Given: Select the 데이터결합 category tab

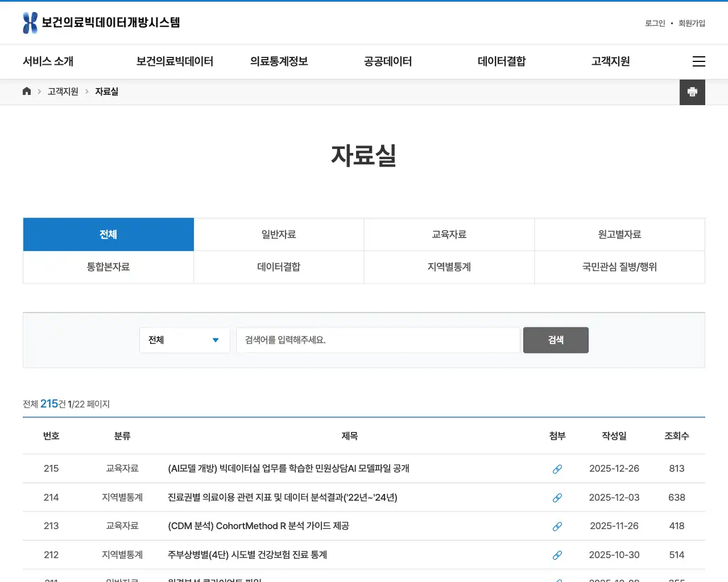Looking at the screenshot, I should (x=279, y=267).
